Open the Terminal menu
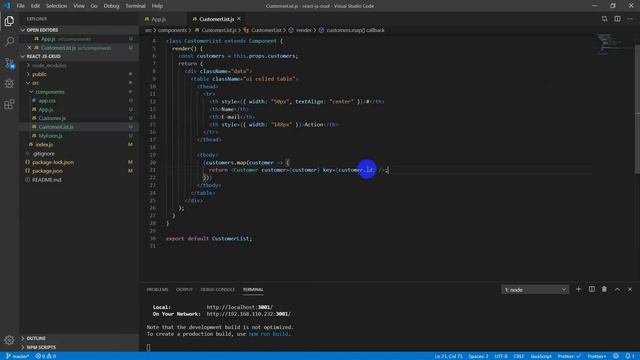 click(x=136, y=6)
